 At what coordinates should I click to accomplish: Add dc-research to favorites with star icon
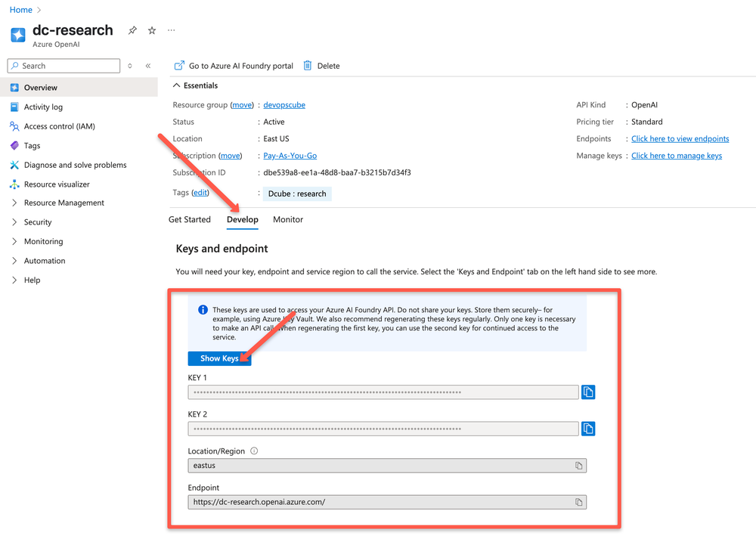coord(151,29)
